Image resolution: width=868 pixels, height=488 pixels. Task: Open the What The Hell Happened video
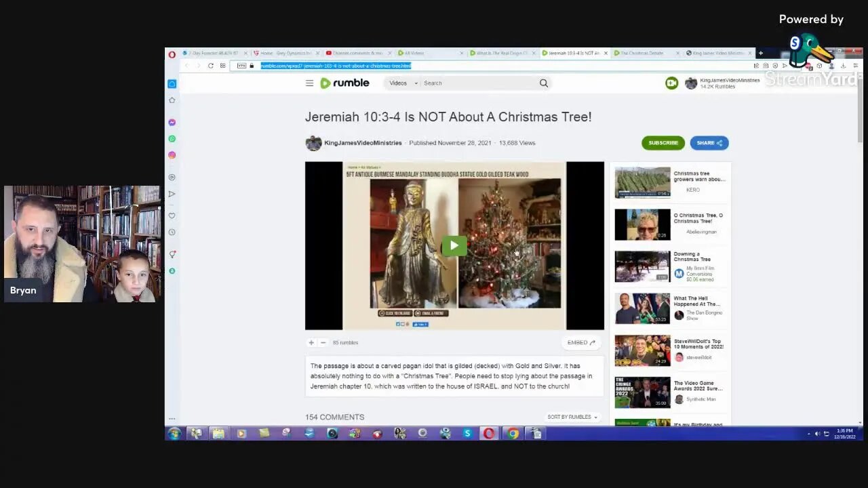(x=642, y=308)
